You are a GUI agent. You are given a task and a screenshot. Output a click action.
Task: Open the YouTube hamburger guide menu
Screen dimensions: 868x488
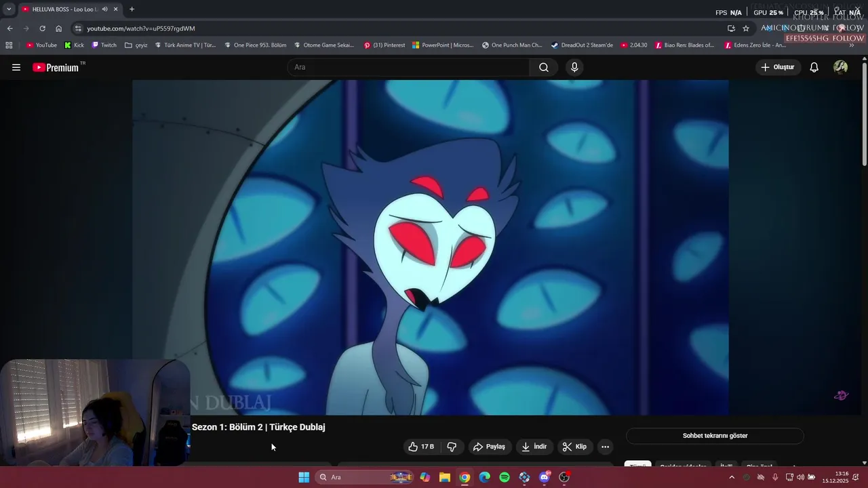(16, 67)
